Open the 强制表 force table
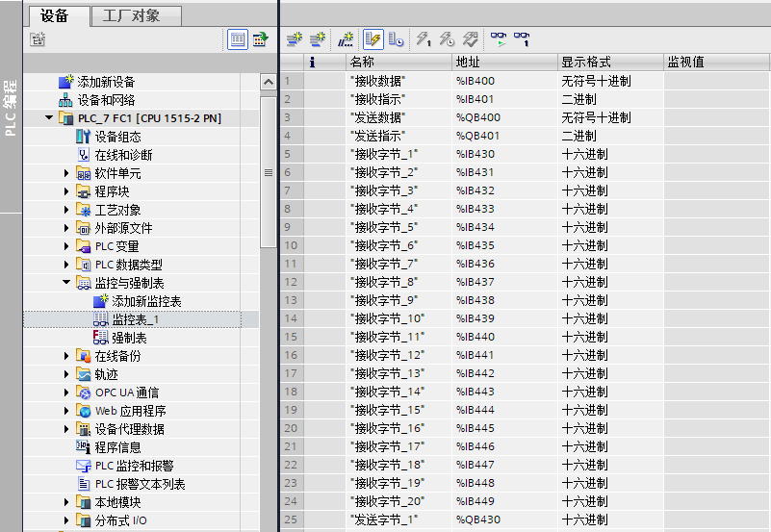 pos(129,338)
